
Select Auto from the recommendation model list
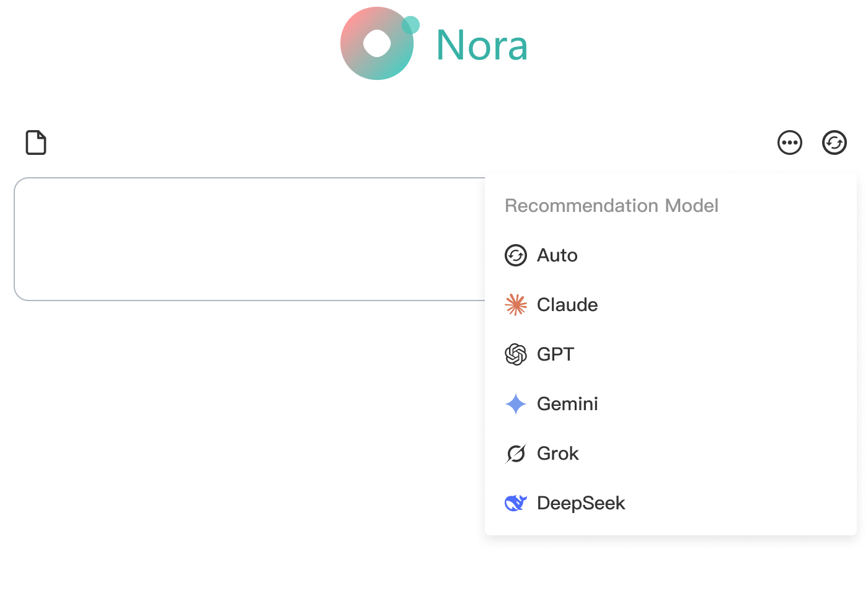tap(557, 255)
